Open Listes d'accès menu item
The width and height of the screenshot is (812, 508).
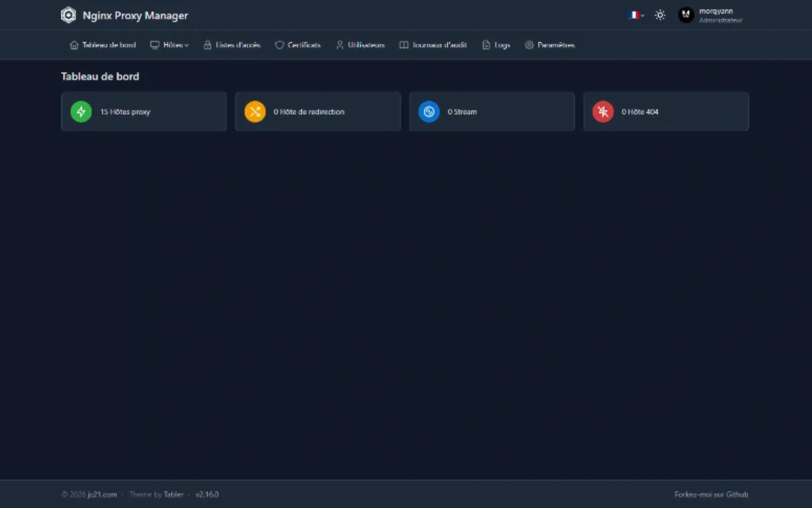[232, 45]
